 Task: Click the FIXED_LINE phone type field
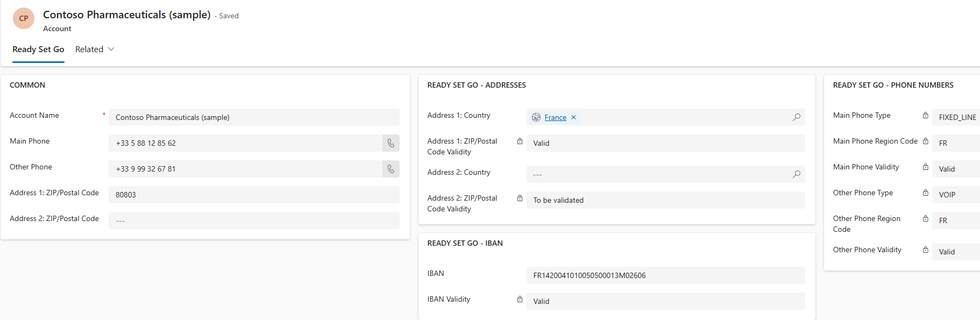956,117
